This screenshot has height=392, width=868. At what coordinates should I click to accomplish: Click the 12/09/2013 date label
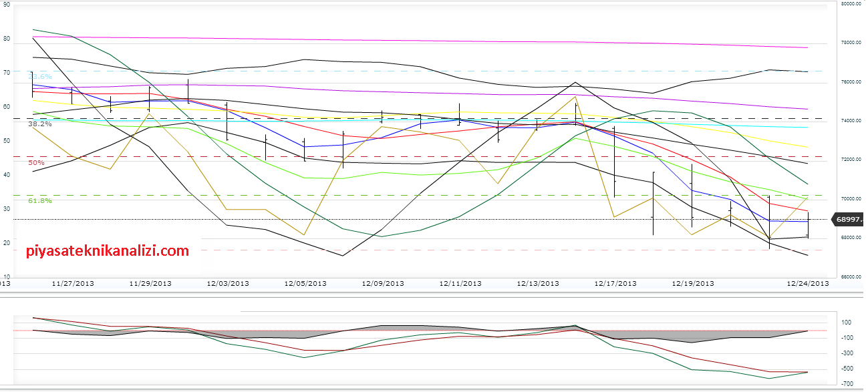point(383,283)
